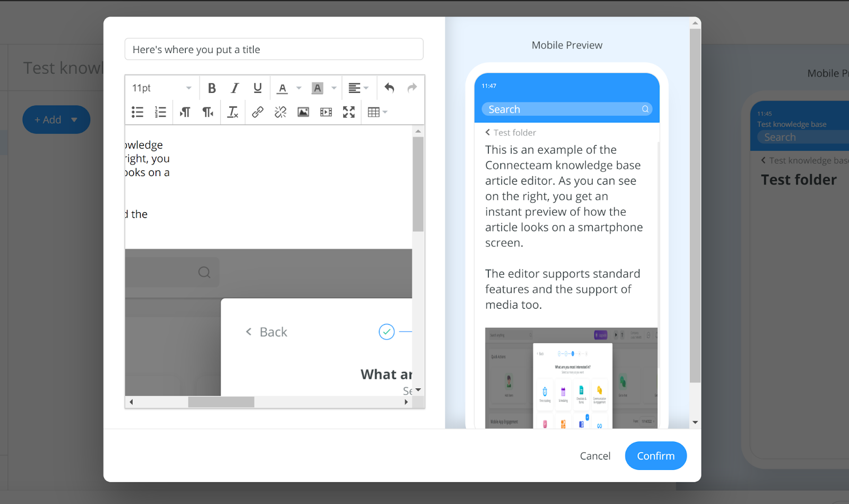Apply underline formatting
The height and width of the screenshot is (504, 849).
coord(257,88)
